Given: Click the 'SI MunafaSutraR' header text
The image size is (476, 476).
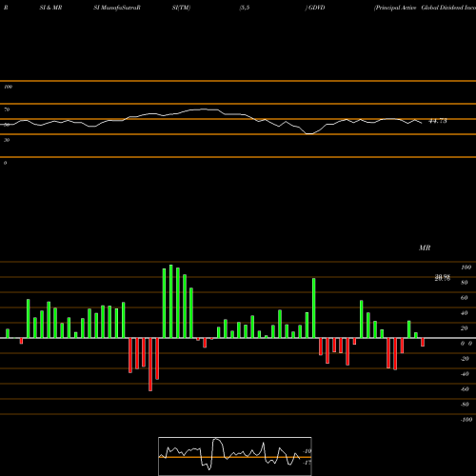Looking at the screenshot, I should [x=117, y=8].
